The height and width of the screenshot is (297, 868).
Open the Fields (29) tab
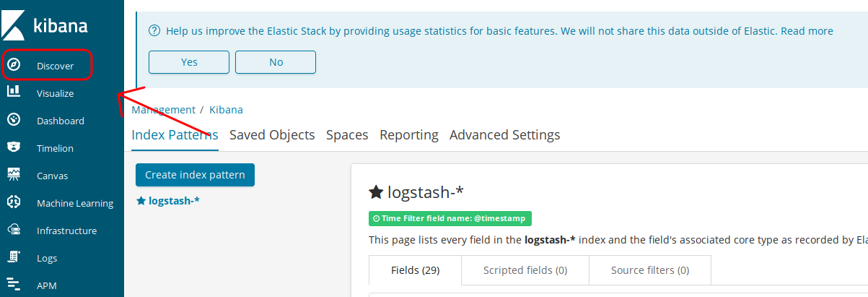[416, 270]
